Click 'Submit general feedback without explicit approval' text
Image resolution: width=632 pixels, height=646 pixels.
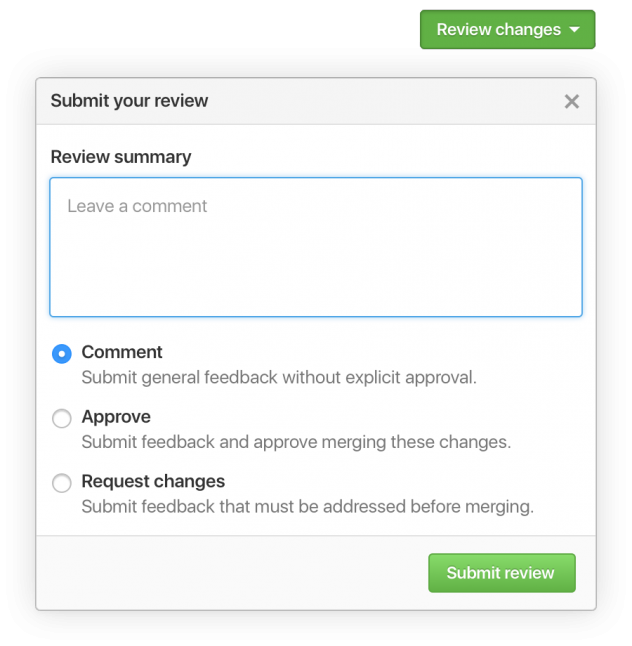pyautogui.click(x=279, y=378)
